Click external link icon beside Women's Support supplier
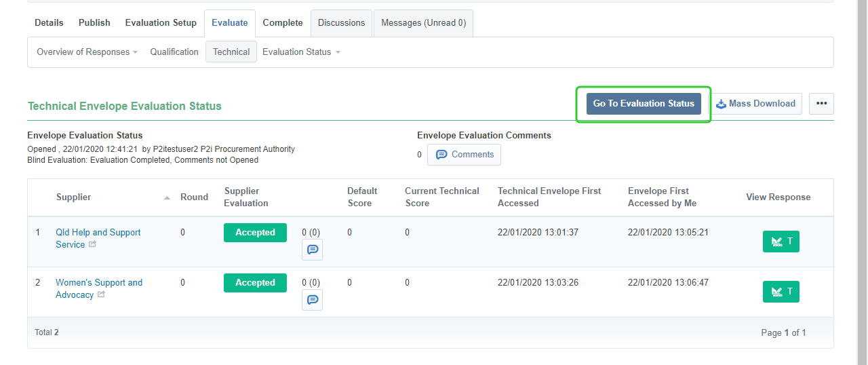Image resolution: width=868 pixels, height=365 pixels. pos(101,294)
